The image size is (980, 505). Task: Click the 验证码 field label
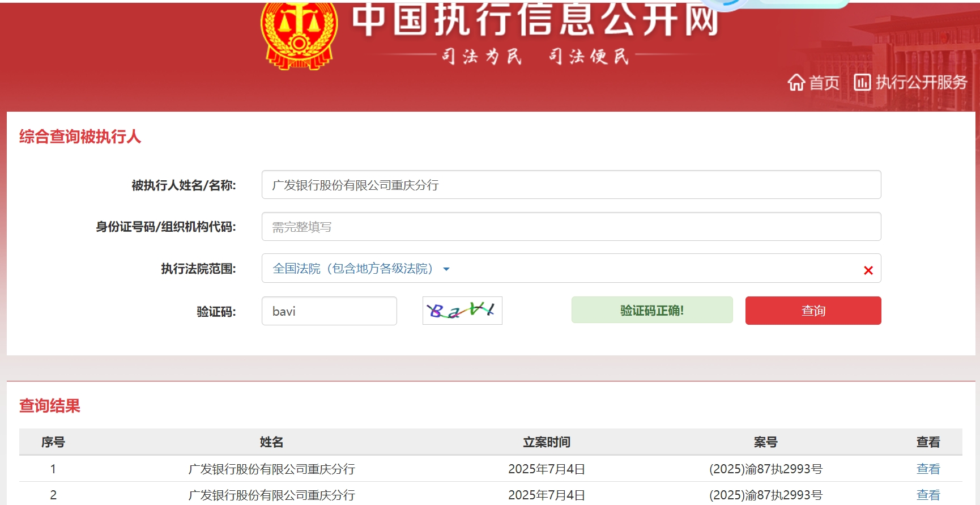click(x=216, y=312)
